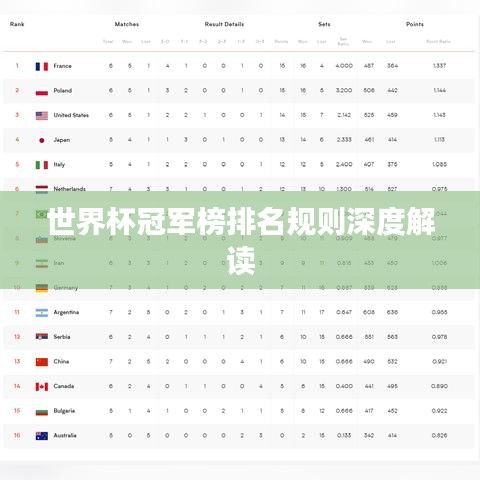
Task: Select the Matches column group header
Action: (127, 24)
